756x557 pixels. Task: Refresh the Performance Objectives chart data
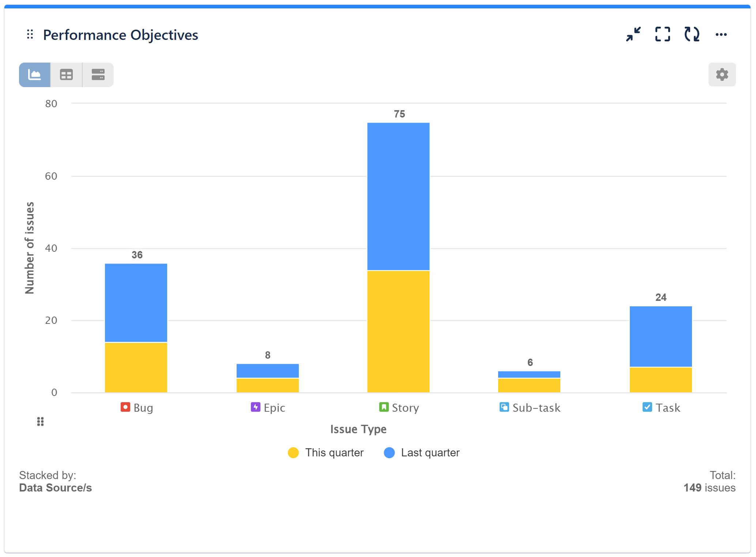[x=691, y=34]
